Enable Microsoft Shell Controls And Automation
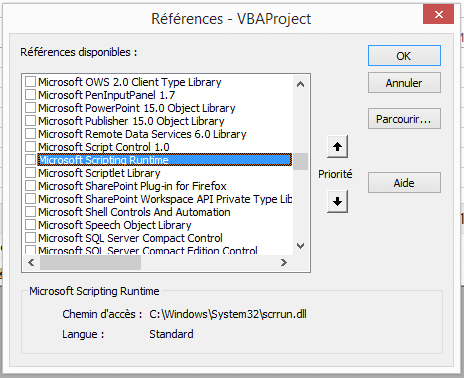 pyautogui.click(x=30, y=212)
